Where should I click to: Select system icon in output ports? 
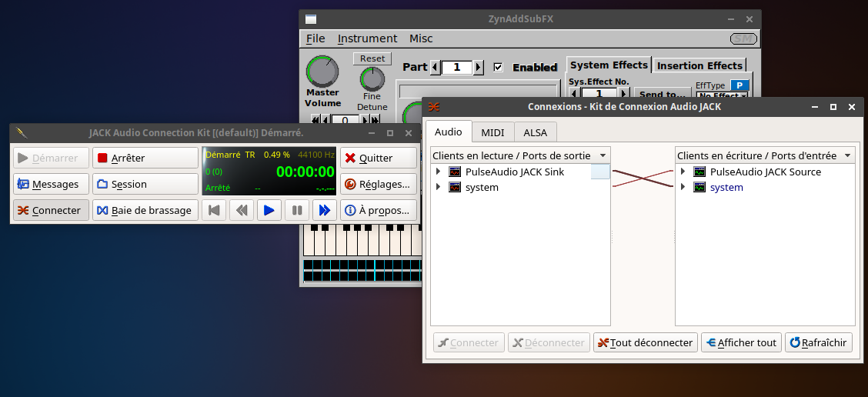[455, 187]
